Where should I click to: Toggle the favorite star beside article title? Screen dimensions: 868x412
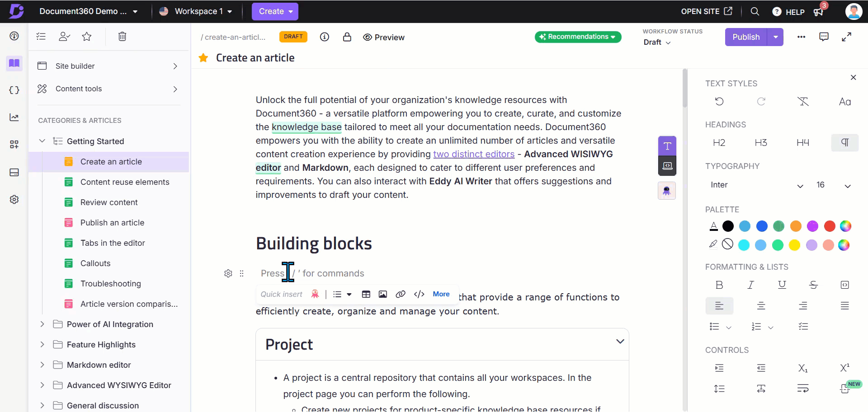[203, 58]
